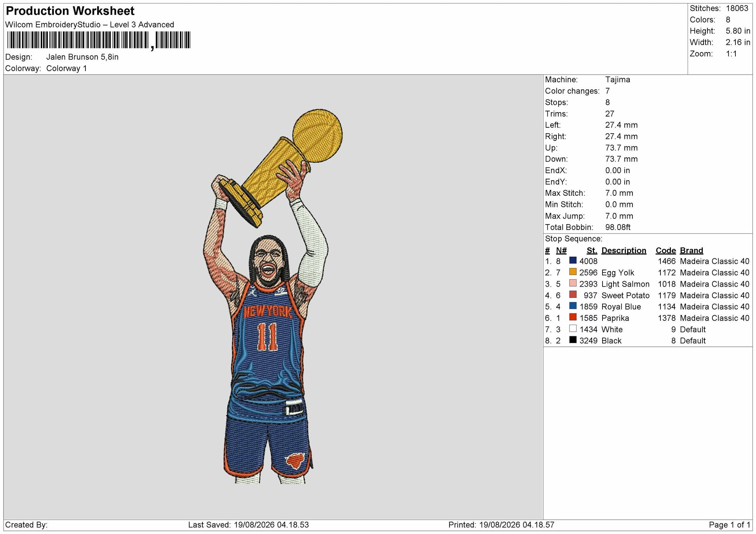
Task: Click the "Max Jump:" label
Action: coord(564,216)
